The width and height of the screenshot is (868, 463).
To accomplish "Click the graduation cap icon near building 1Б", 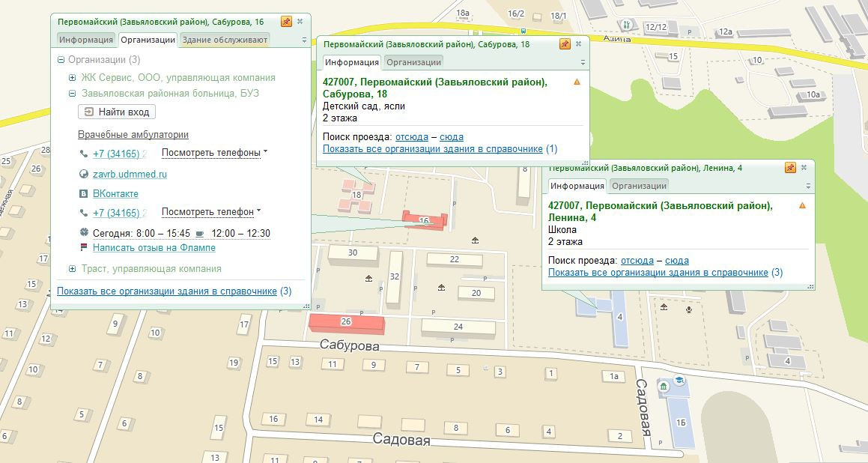I will [679, 380].
